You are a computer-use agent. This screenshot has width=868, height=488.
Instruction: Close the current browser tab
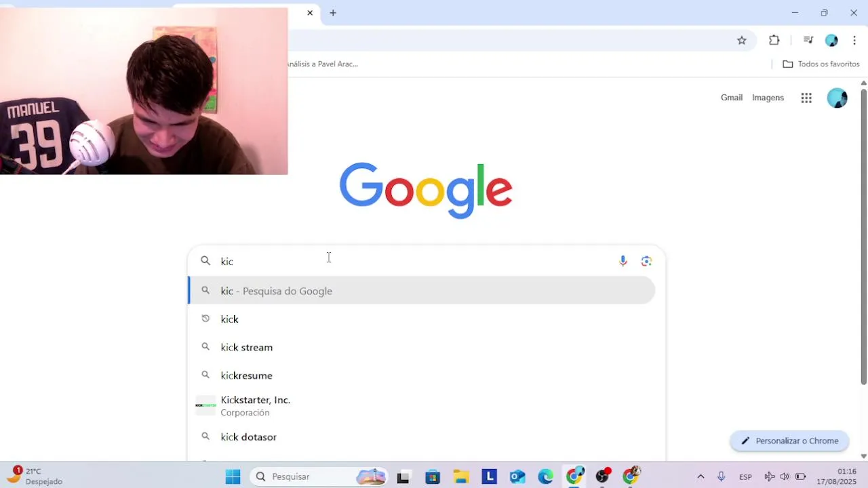click(x=310, y=13)
